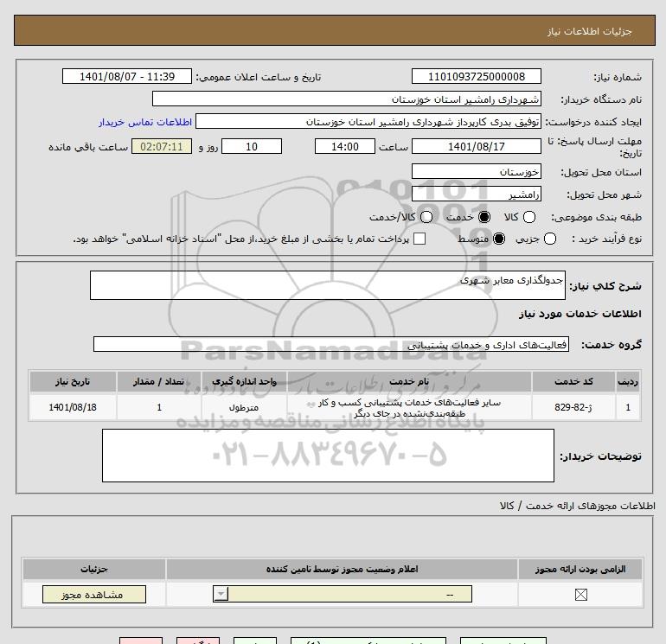Click the مشاهده مجوز button
666x644 pixels.
(94, 595)
